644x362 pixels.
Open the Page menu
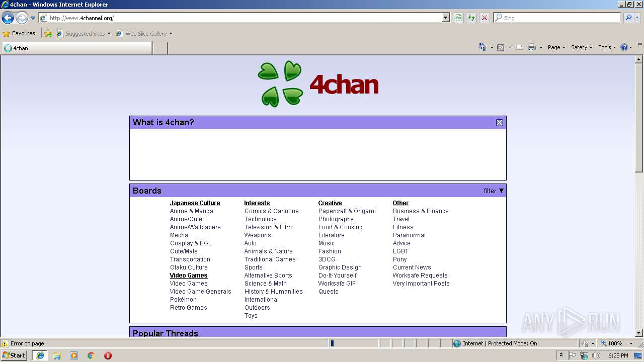tap(556, 47)
